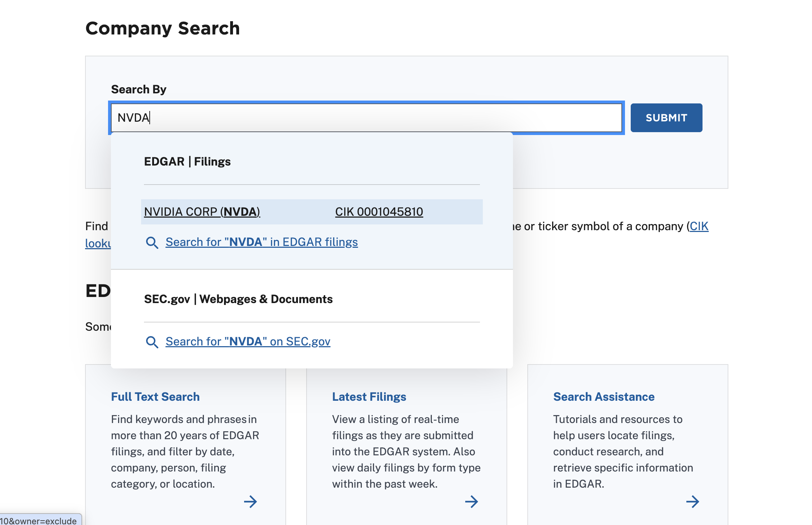The width and height of the screenshot is (812, 525).
Task: Click the arrow icon in Latest Filings card
Action: [472, 502]
